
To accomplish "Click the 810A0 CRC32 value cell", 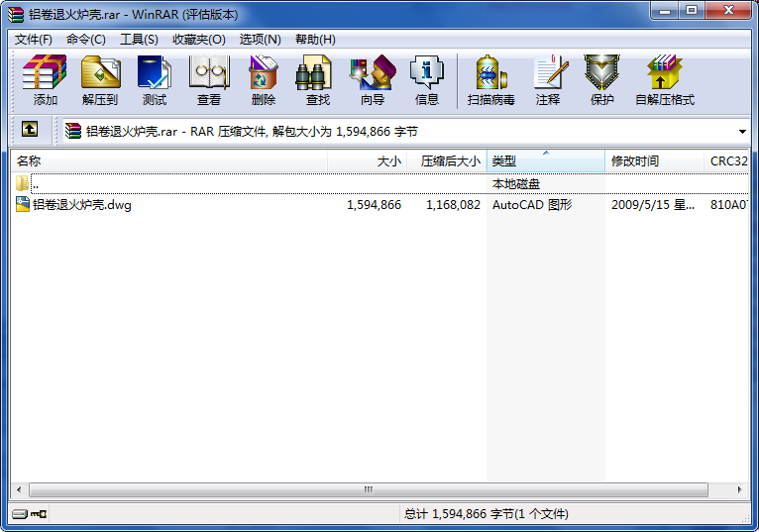I will (x=728, y=205).
